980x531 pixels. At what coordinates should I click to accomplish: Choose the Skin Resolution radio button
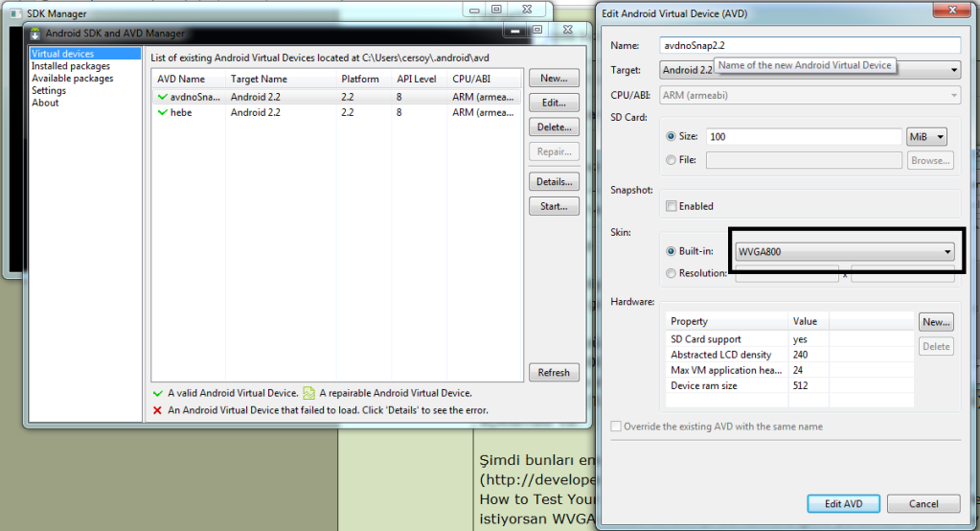(x=671, y=273)
